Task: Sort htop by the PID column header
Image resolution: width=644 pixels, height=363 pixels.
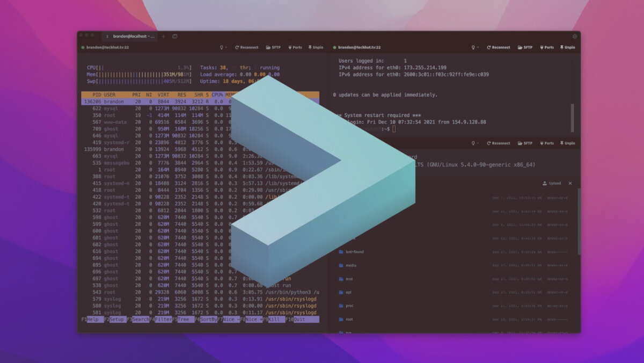Action: 97,95
